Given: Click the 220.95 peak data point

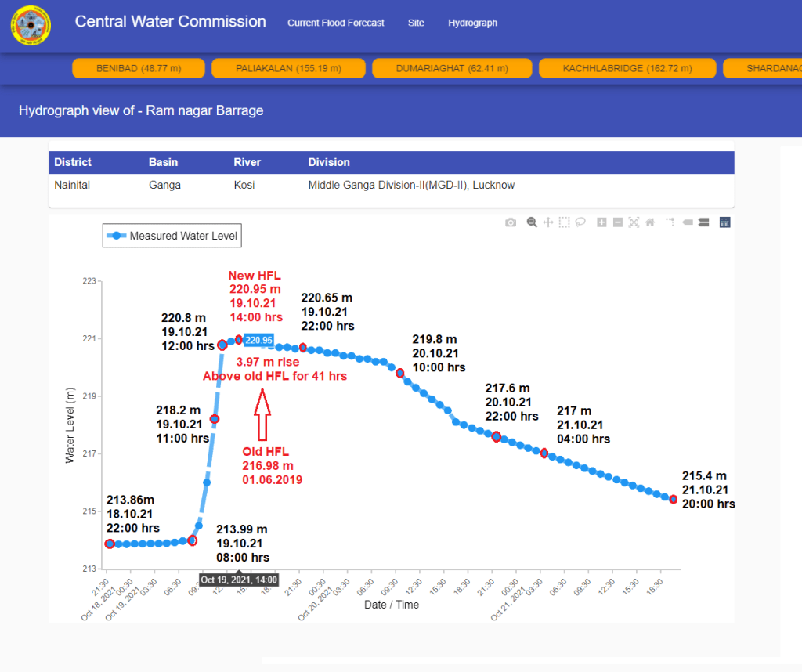Looking at the screenshot, I should click(239, 340).
